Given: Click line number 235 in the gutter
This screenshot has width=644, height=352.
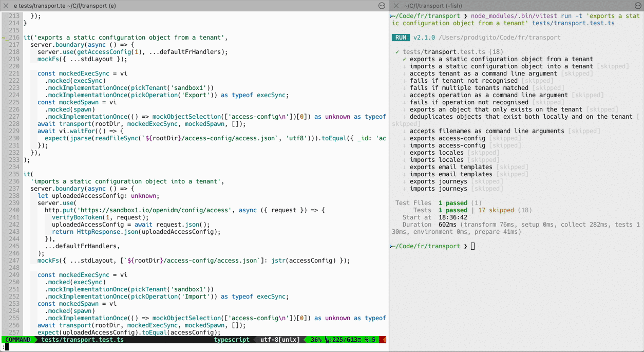Looking at the screenshot, I should coord(14,174).
